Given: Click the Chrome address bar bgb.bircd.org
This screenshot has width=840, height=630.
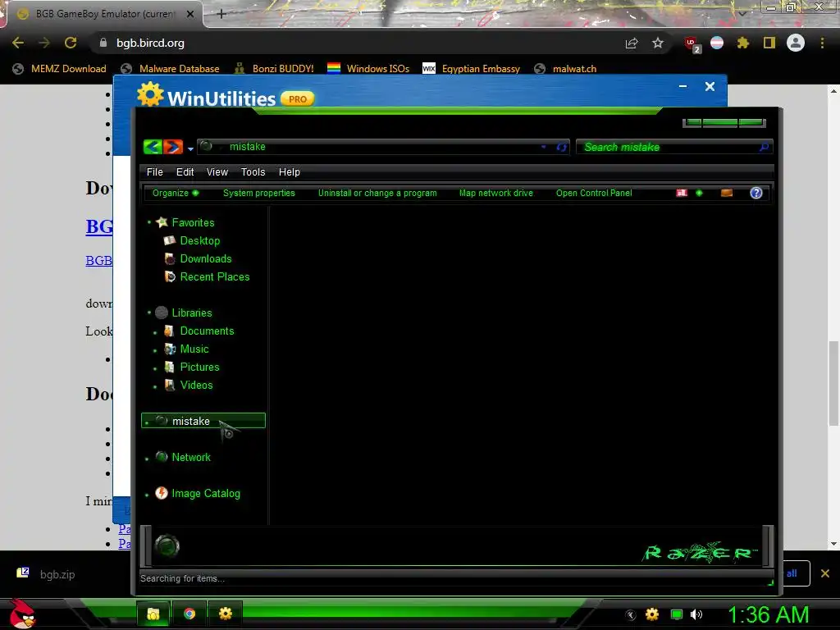Looking at the screenshot, I should (x=151, y=43).
